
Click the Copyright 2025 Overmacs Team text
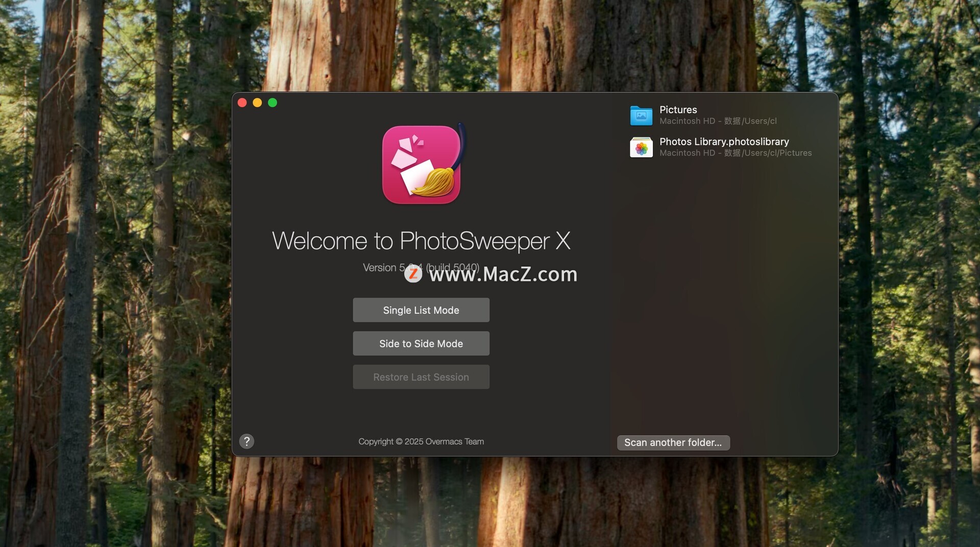tap(421, 441)
